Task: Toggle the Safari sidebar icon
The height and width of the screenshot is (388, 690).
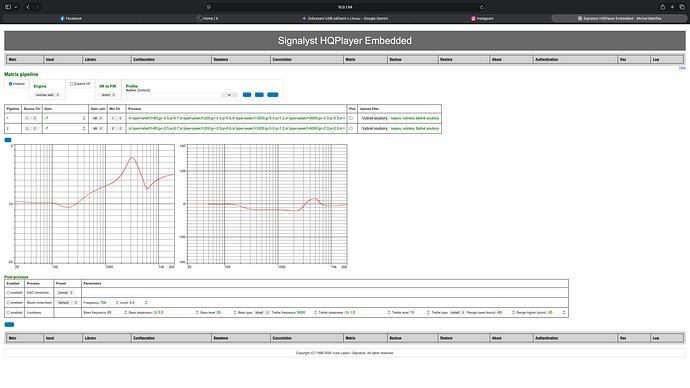Action: 8,7
